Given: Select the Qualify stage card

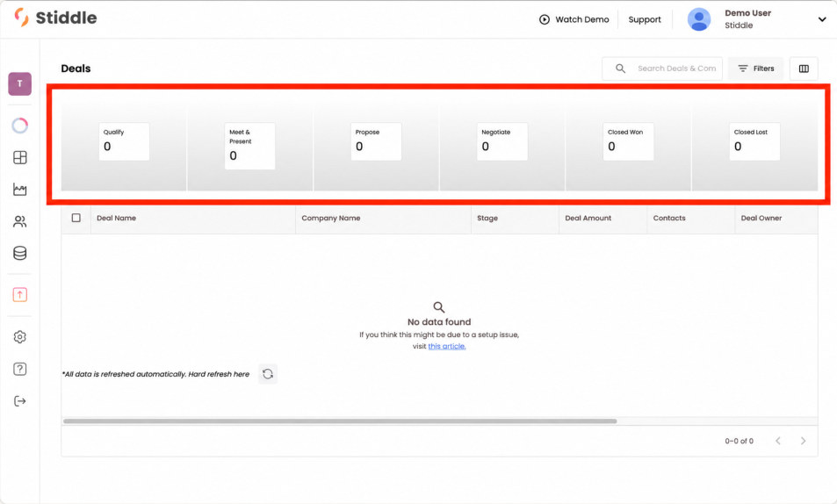Looking at the screenshot, I should tap(124, 141).
